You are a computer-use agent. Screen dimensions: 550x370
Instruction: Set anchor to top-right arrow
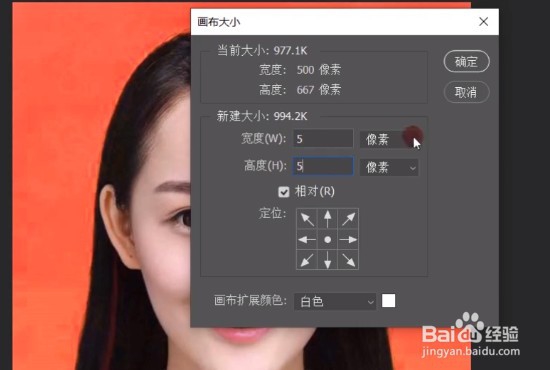348,219
